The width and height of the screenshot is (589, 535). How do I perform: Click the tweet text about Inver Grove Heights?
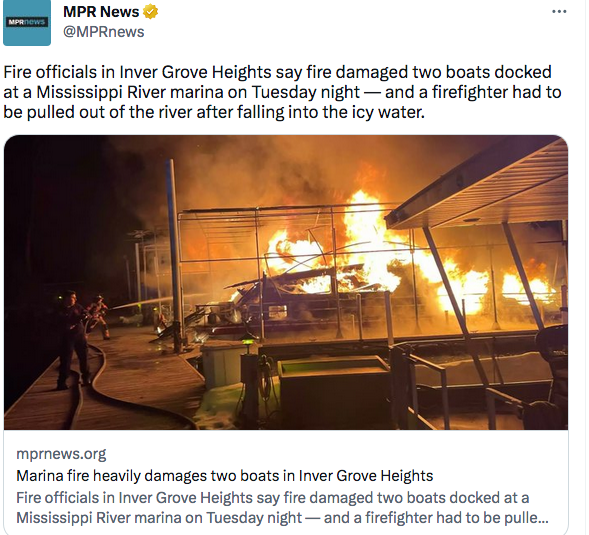pos(282,92)
